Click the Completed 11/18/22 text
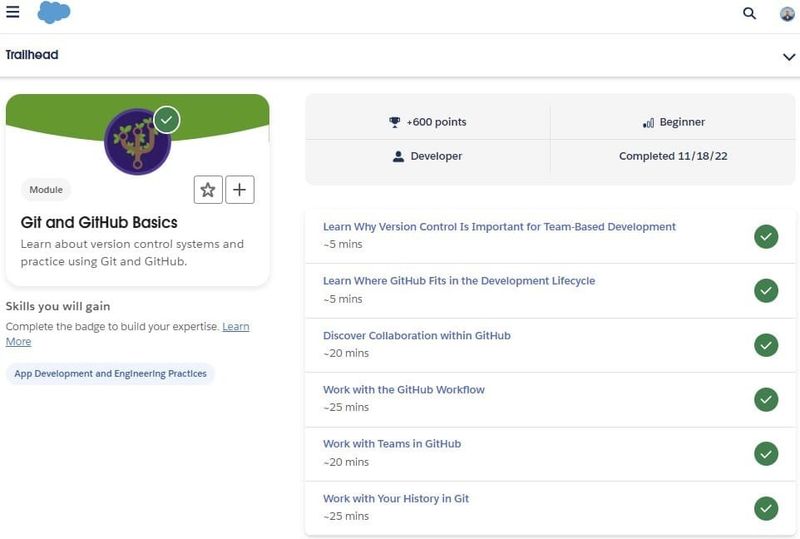This screenshot has width=800, height=539. 673,156
